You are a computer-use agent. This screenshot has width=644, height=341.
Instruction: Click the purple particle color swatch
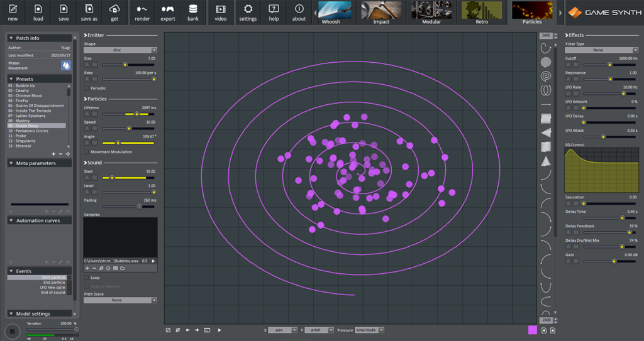(532, 330)
